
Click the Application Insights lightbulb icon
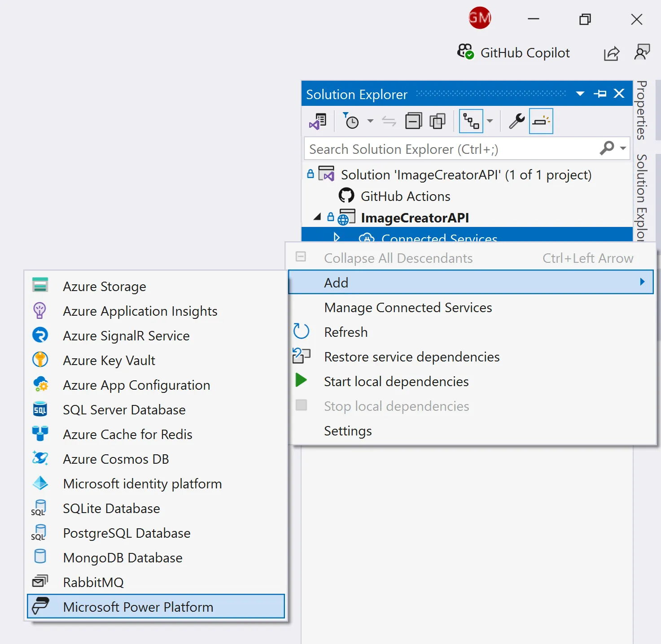[40, 310]
